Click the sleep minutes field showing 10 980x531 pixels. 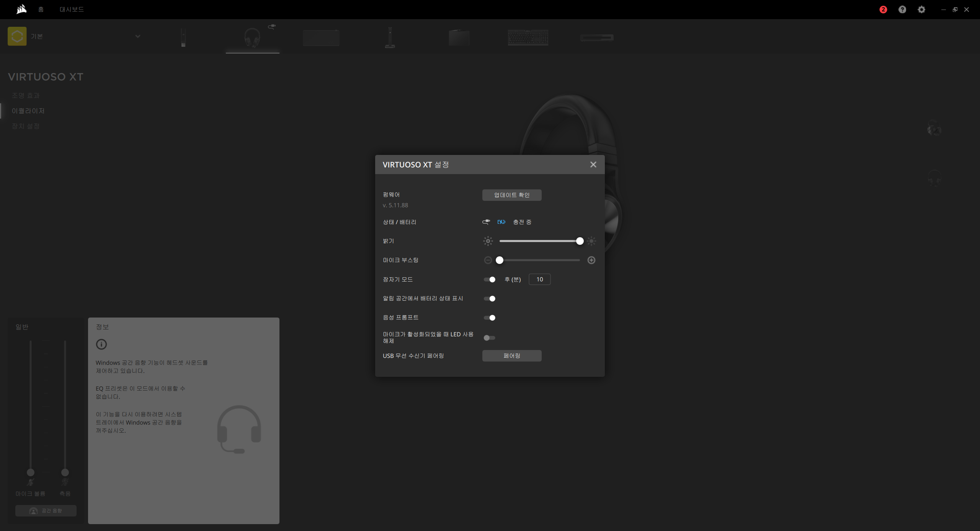pos(540,279)
